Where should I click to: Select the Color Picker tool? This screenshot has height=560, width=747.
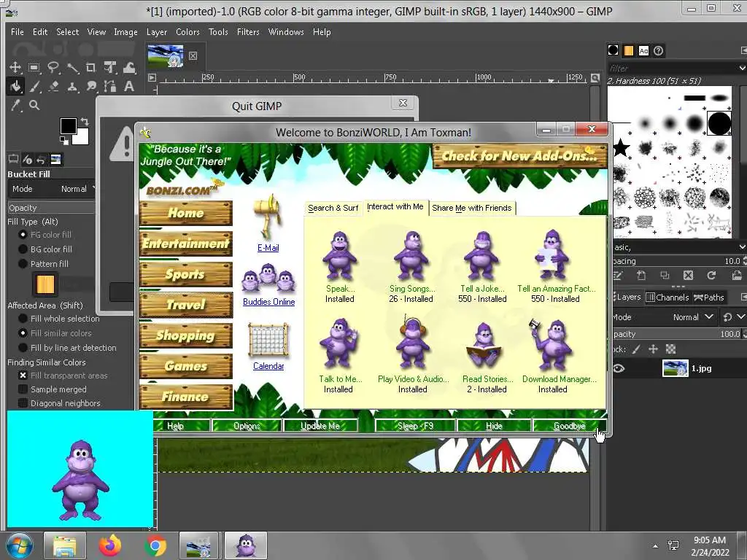[x=16, y=105]
